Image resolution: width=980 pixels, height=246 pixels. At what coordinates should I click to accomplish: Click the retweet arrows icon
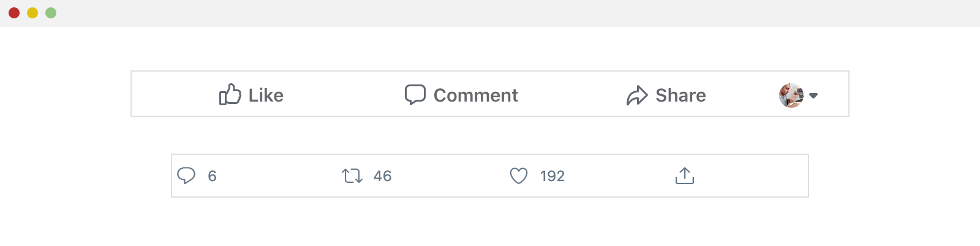pyautogui.click(x=352, y=176)
